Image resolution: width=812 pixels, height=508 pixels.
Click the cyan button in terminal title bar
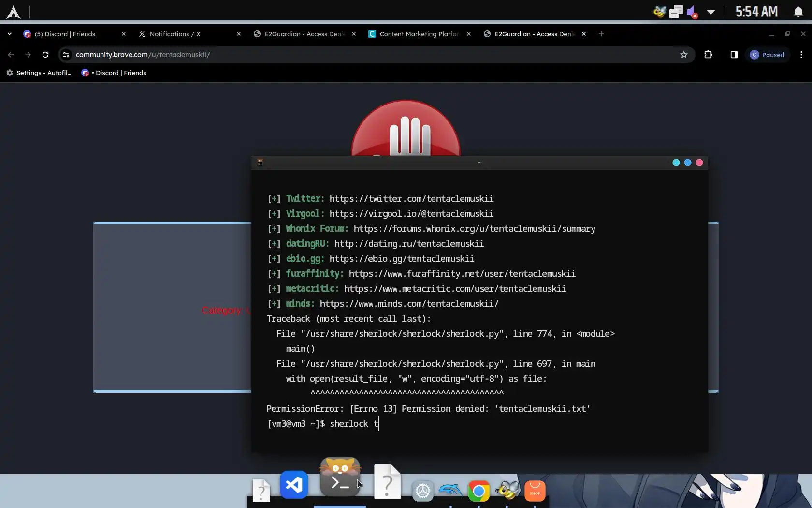click(676, 163)
